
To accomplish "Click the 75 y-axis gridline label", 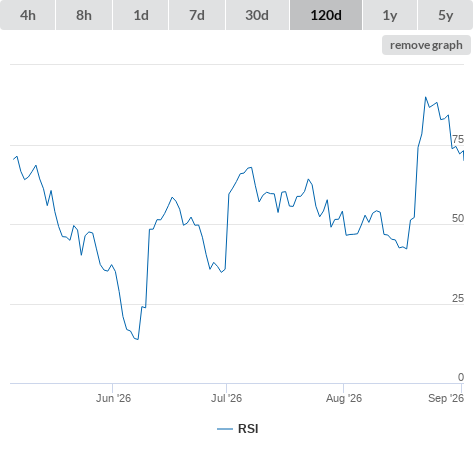I will (x=458, y=139).
